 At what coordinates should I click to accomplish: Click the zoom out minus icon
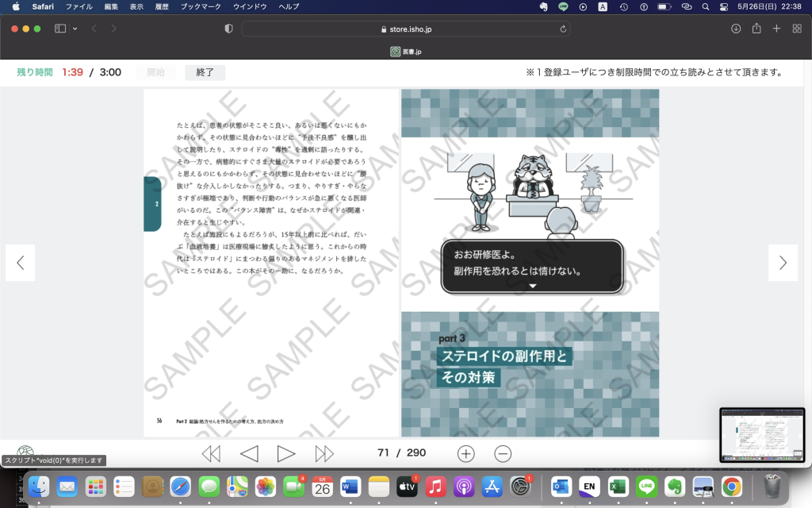(503, 453)
